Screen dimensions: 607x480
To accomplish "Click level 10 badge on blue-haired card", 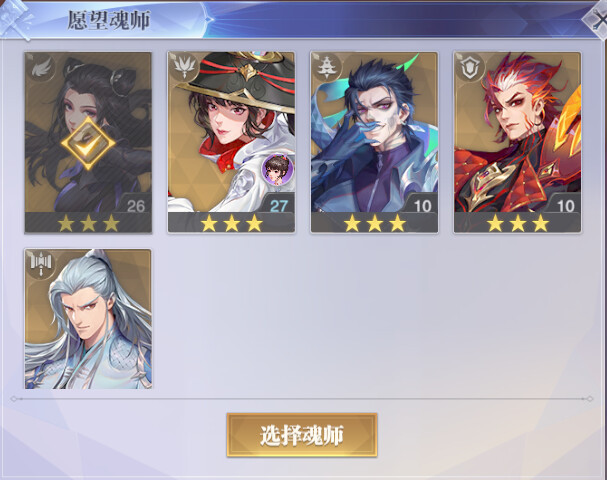I will point(421,206).
